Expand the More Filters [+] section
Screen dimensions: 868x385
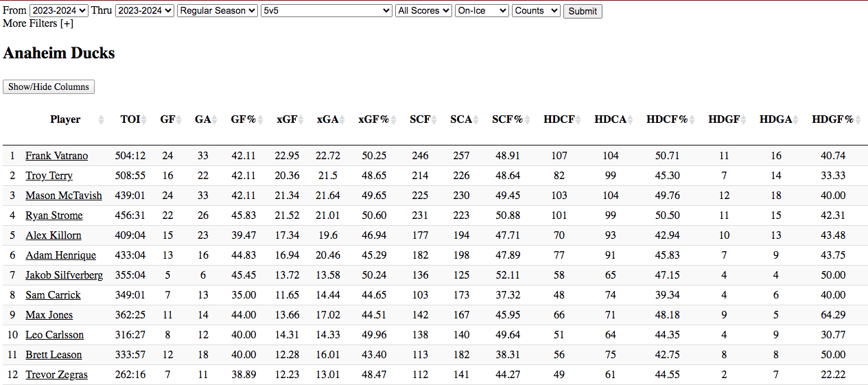(x=38, y=23)
